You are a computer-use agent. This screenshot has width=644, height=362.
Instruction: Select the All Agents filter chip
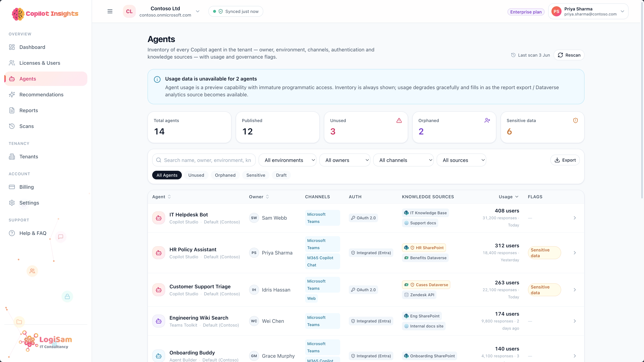167,175
